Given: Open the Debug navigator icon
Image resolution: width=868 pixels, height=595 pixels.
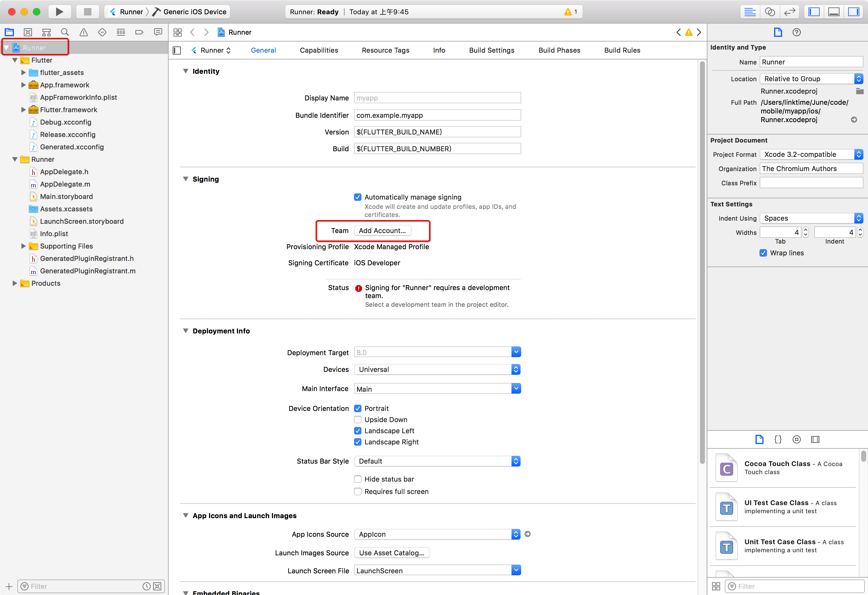Looking at the screenshot, I should (121, 33).
